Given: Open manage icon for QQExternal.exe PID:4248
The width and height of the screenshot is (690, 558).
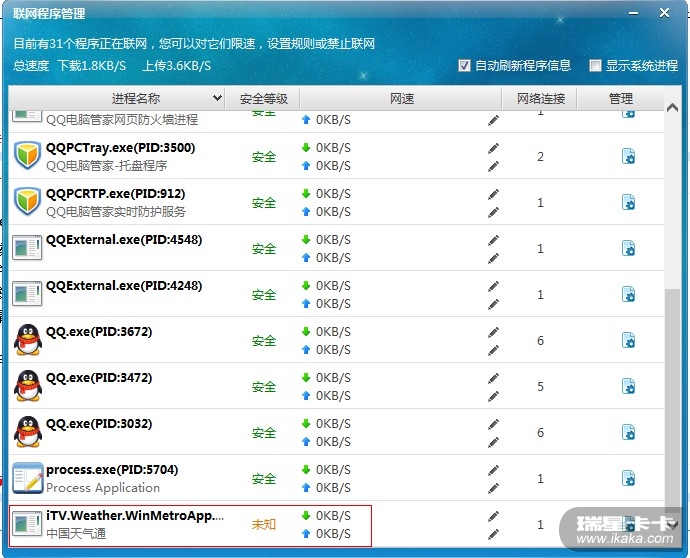Looking at the screenshot, I should click(x=628, y=294).
